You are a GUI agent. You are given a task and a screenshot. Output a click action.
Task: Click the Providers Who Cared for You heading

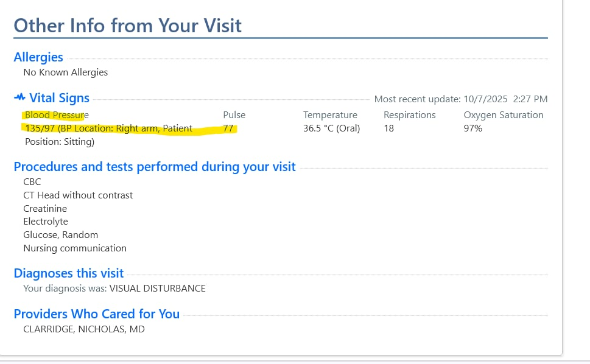[x=96, y=314]
